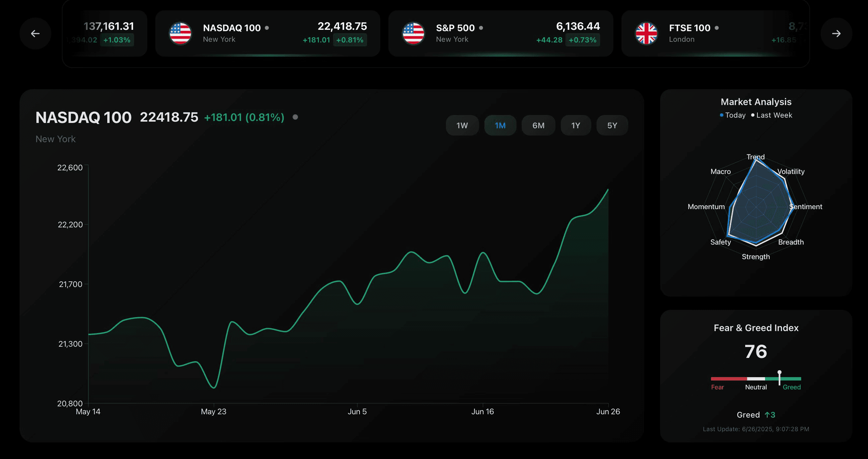
Task: Click status dot next to S&P 500 ticker name
Action: pos(481,28)
